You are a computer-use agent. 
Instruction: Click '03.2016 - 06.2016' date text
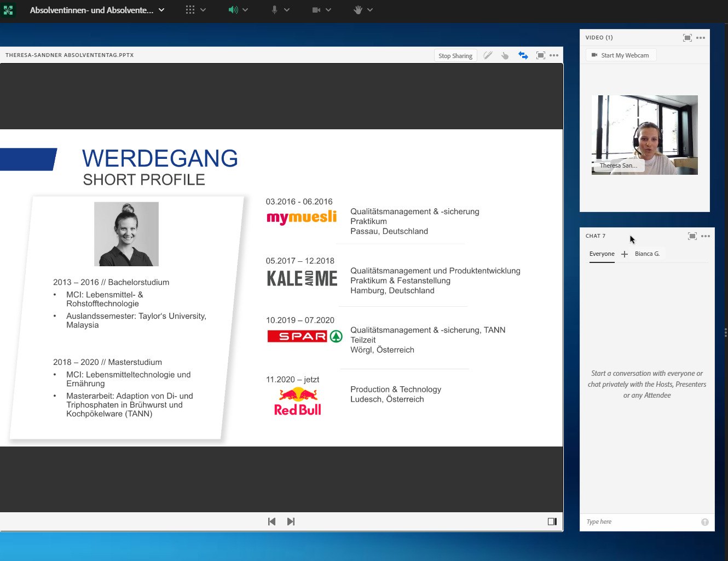299,202
